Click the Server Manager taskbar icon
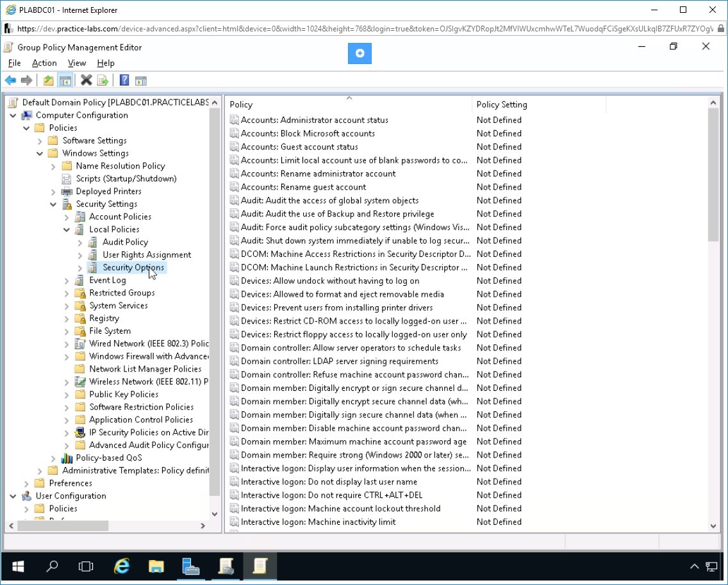728x585 pixels. (191, 566)
